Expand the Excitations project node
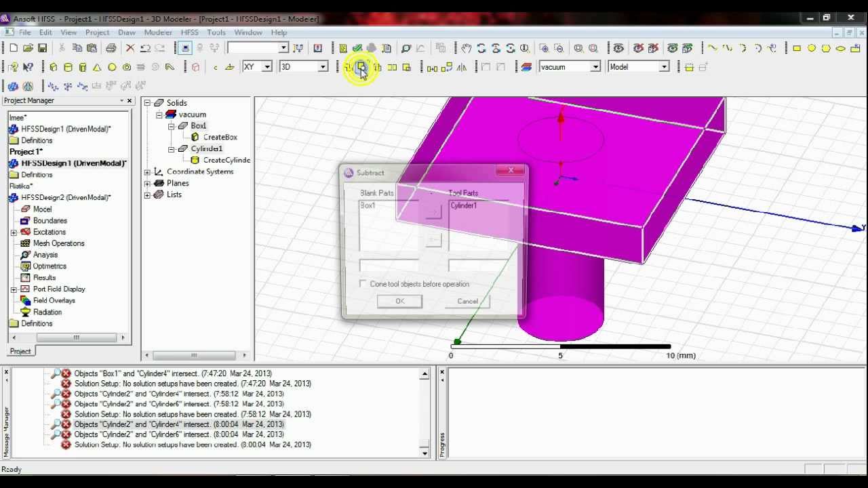 (x=14, y=232)
